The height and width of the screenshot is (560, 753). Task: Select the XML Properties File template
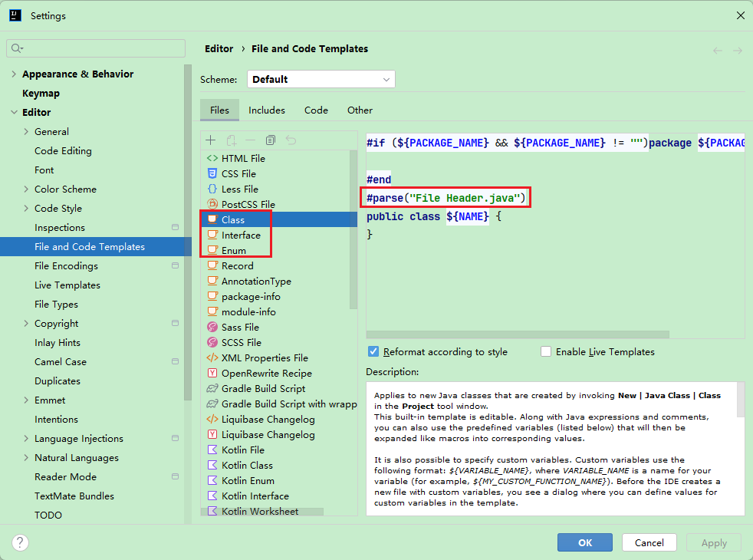(x=265, y=357)
